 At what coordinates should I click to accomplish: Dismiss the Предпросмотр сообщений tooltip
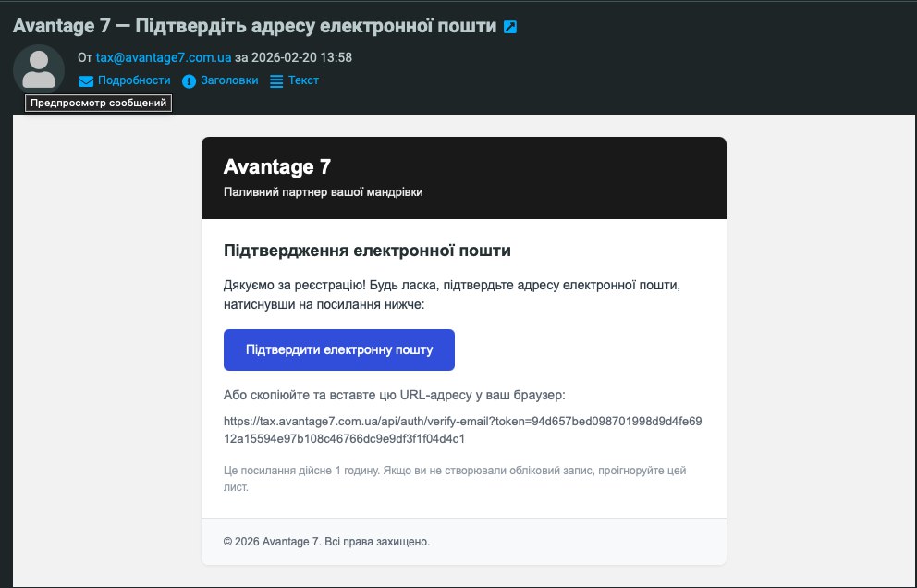click(x=96, y=103)
